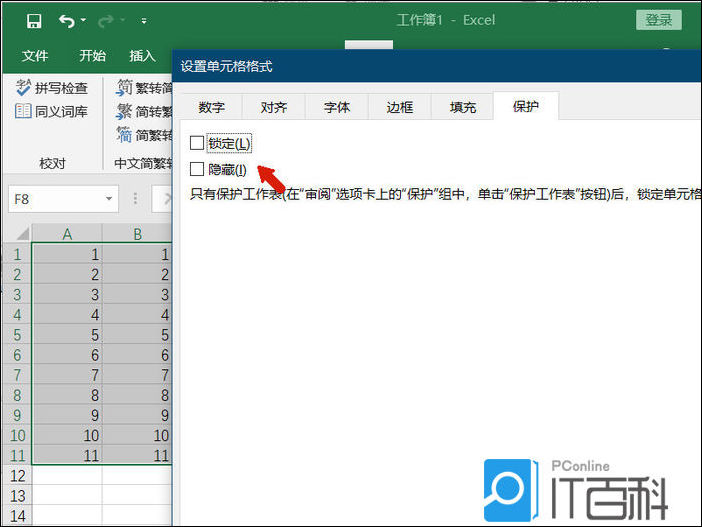Select row 8 header
The height and width of the screenshot is (527, 702).
17,395
